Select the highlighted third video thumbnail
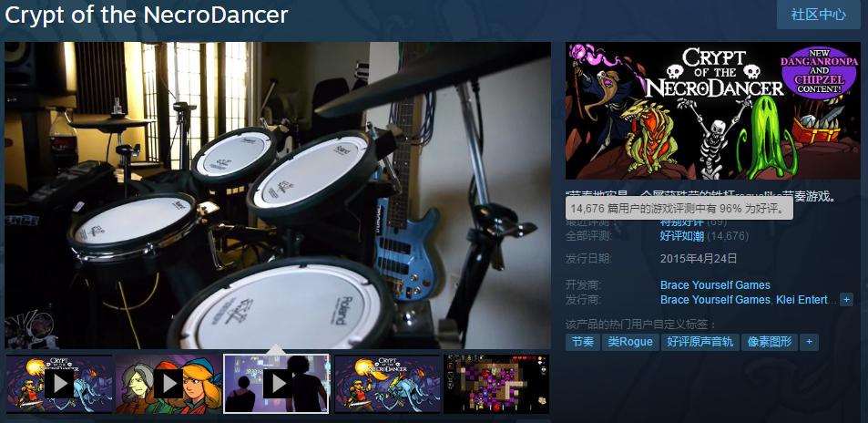This screenshot has width=868, height=423. (x=276, y=384)
